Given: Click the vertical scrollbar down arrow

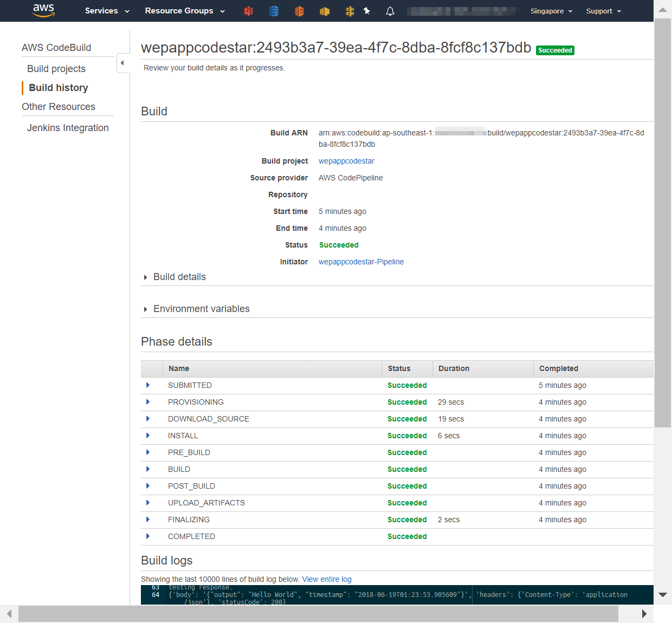Looking at the screenshot, I should click(663, 595).
